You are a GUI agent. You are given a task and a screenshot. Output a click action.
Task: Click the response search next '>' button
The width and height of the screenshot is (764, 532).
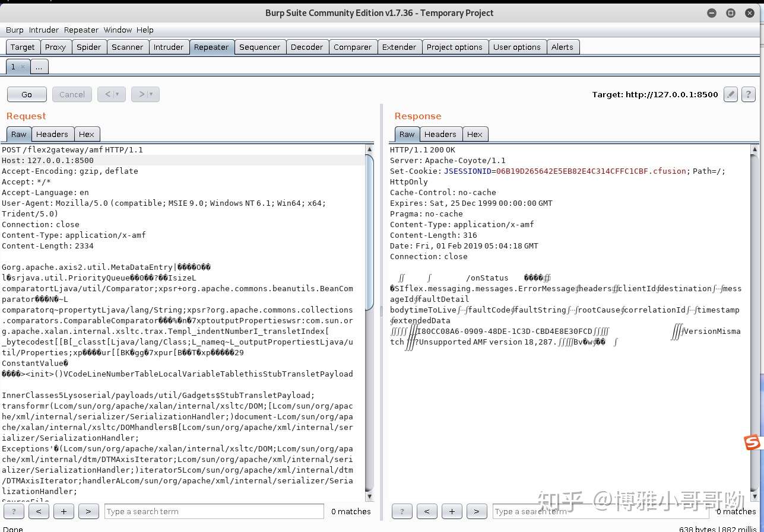click(477, 511)
